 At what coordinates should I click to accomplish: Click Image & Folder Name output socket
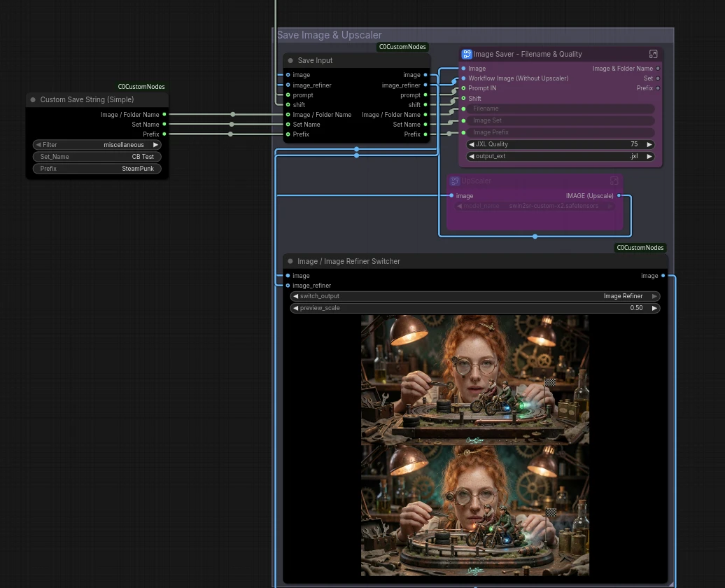click(x=658, y=69)
